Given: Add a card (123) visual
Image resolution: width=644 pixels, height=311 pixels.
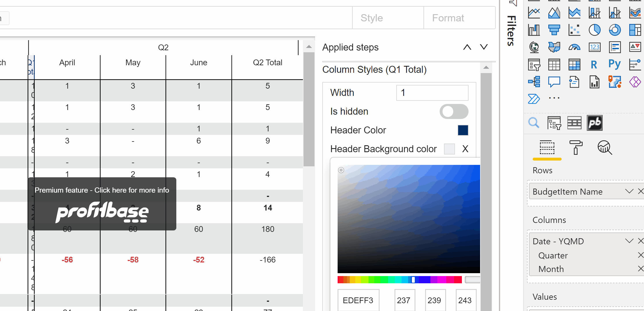Looking at the screenshot, I should 595,47.
